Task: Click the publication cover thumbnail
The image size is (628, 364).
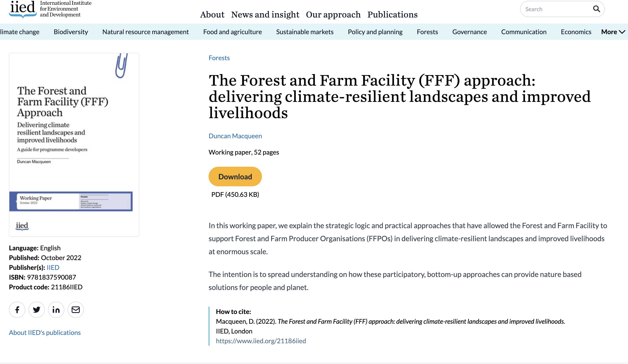Action: click(74, 145)
